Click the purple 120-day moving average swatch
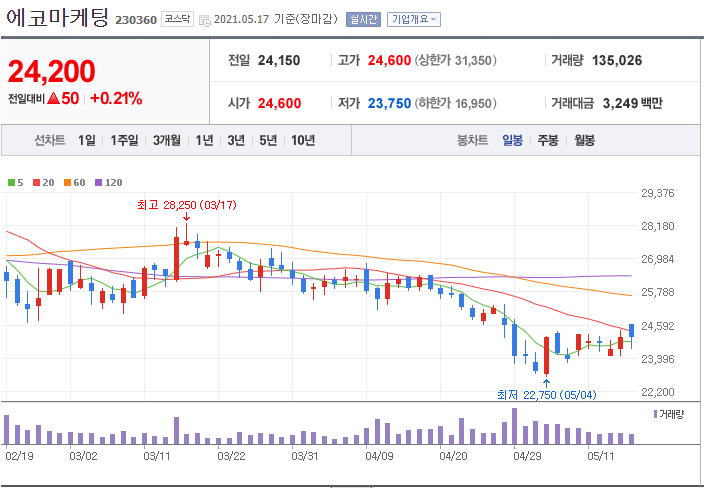 coord(98,183)
